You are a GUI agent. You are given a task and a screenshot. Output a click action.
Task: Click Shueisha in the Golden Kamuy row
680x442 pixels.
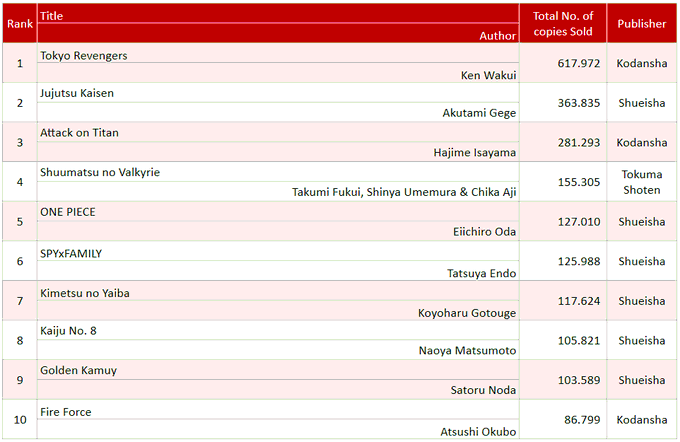[642, 380]
